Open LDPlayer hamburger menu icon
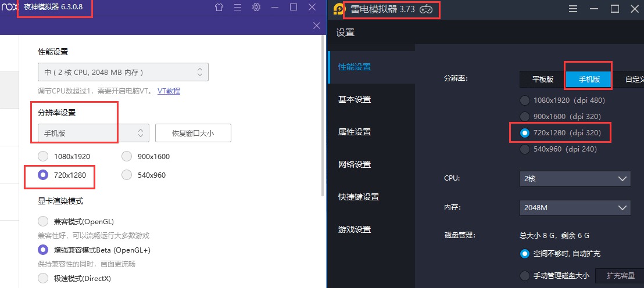 click(x=573, y=9)
